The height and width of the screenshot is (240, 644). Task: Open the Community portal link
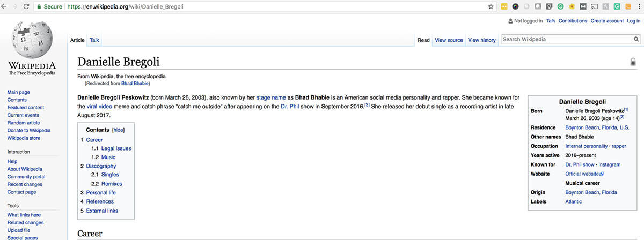click(x=26, y=177)
